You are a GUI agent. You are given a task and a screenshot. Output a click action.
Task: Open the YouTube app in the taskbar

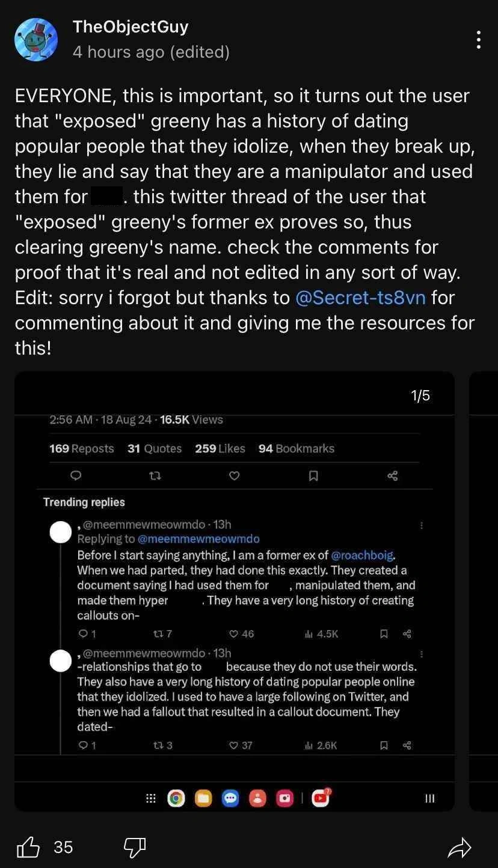(321, 798)
